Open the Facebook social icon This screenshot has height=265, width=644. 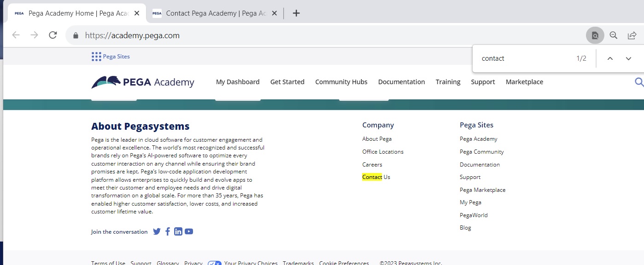(168, 231)
